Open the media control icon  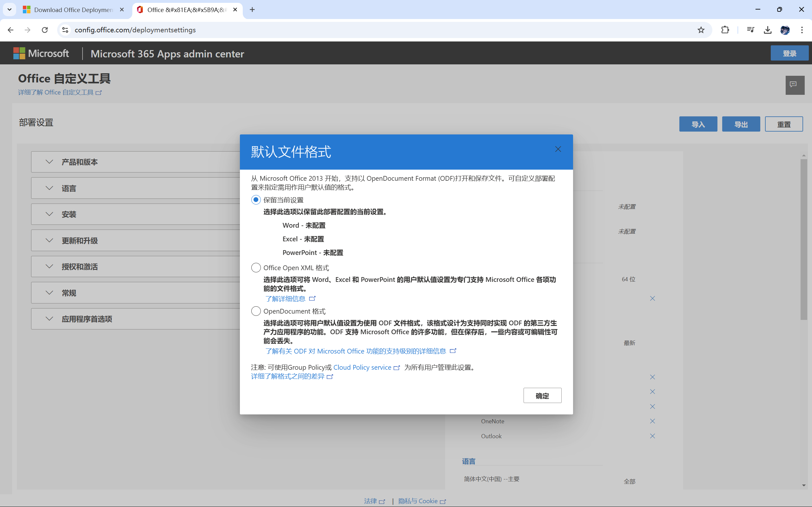[750, 30]
